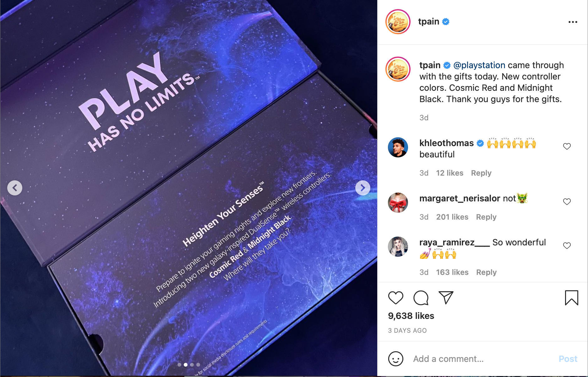View the 201 likes on margaret_nerisalor's comment

click(452, 217)
